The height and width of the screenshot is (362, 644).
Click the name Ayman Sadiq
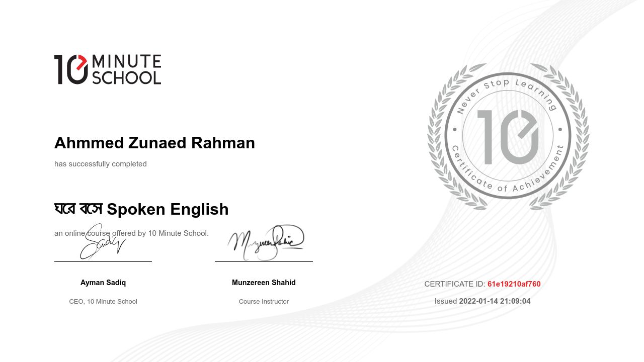point(103,283)
